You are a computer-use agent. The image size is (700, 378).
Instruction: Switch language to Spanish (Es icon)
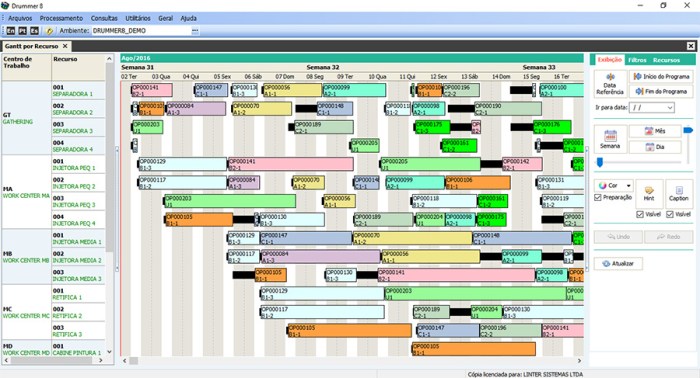[x=34, y=31]
